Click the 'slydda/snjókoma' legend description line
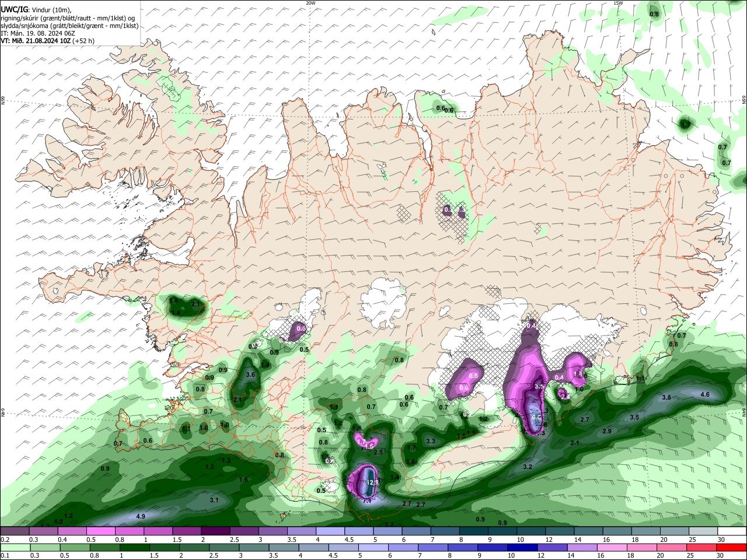This screenshot has height=560, width=747. click(69, 26)
